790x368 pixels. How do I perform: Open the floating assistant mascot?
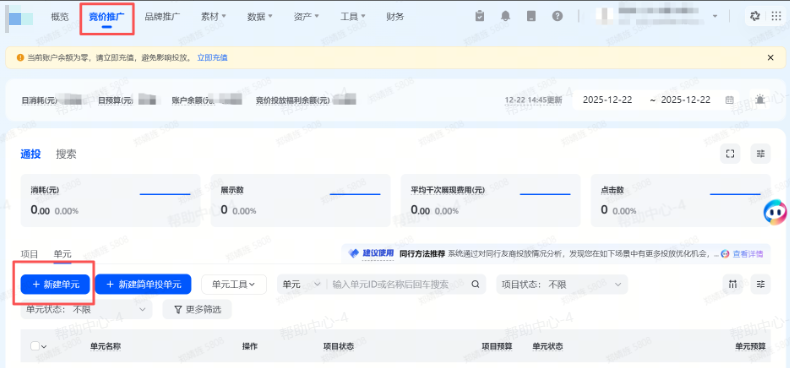pos(776,212)
